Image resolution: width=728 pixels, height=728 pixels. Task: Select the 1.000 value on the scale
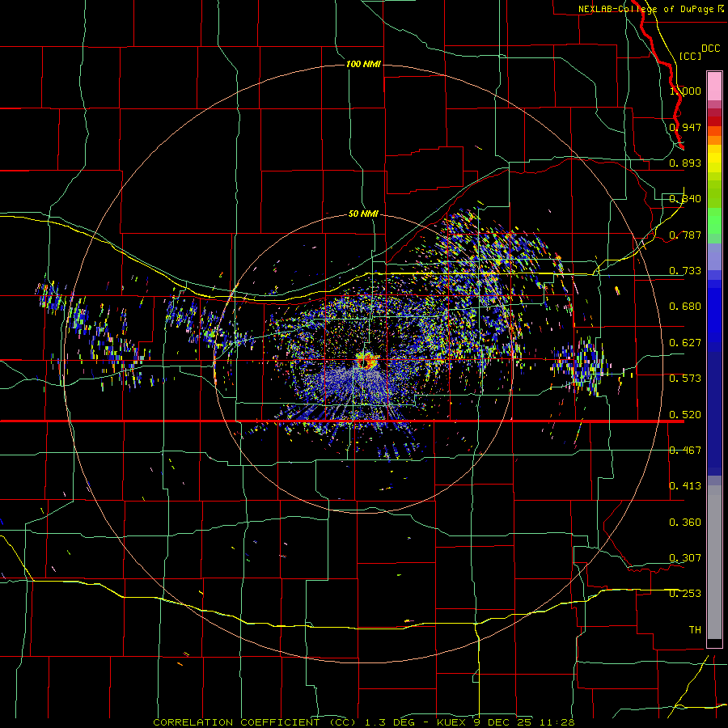click(x=685, y=91)
